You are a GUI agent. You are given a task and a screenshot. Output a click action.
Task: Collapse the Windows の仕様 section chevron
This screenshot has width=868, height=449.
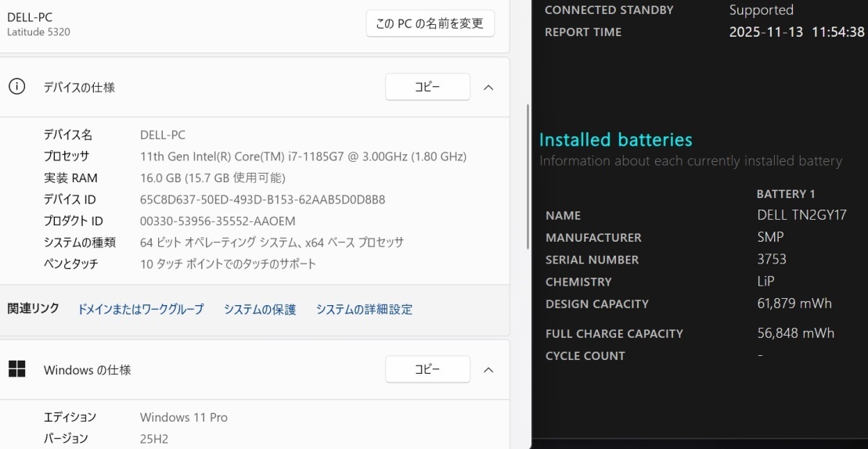(488, 369)
